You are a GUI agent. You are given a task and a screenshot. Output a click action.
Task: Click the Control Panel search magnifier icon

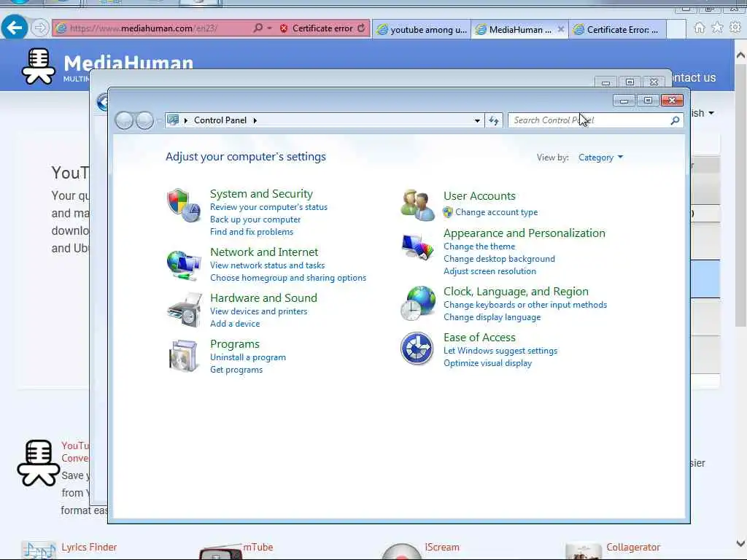(x=675, y=120)
